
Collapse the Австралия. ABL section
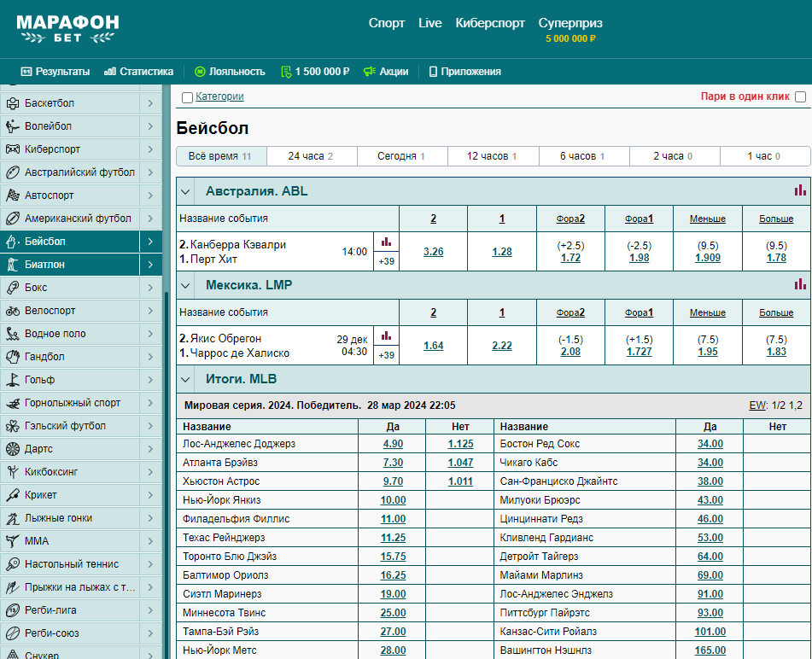[x=185, y=192]
